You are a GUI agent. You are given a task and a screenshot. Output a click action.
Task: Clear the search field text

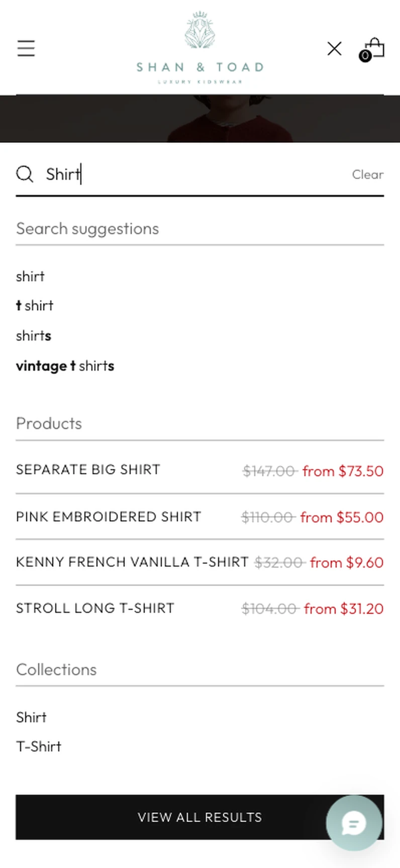coord(367,174)
